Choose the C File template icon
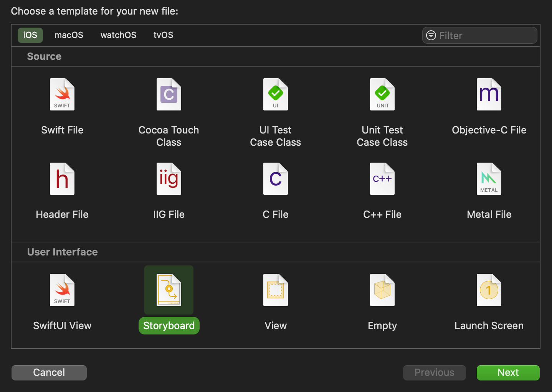This screenshot has width=552, height=392. (276, 179)
